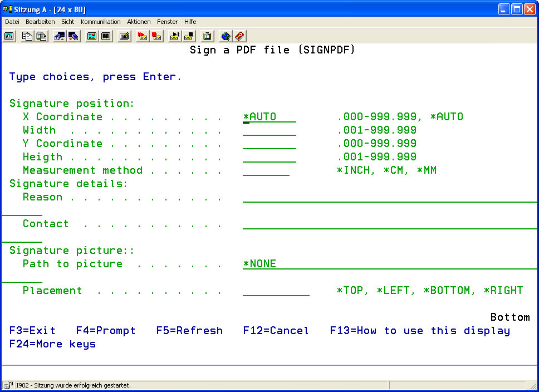Open the keyboard remap toolbar icon

pyautogui.click(x=125, y=36)
